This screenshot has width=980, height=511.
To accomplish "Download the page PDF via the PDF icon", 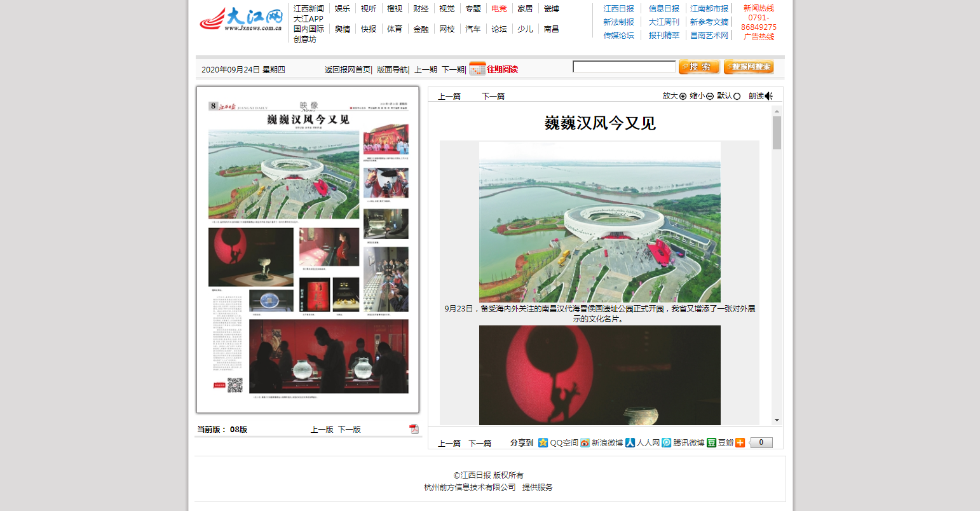I will pyautogui.click(x=414, y=429).
